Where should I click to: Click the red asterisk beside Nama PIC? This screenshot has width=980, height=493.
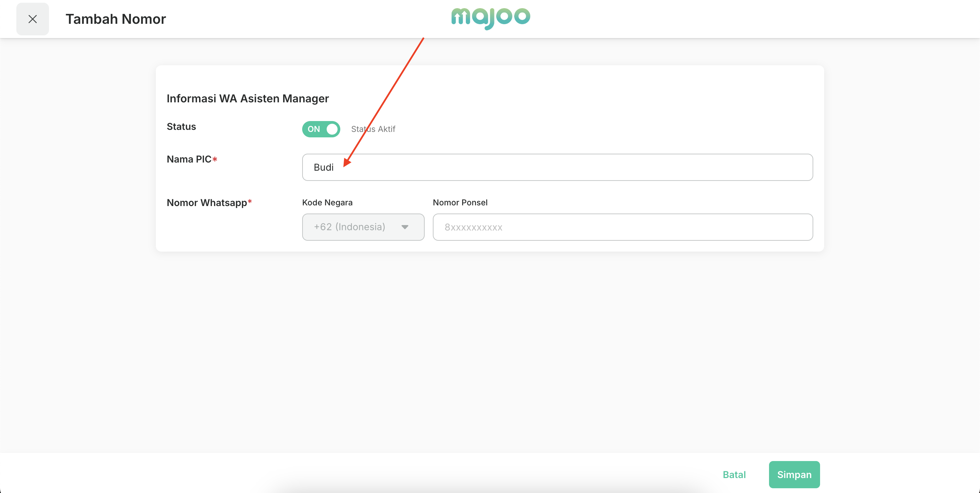pyautogui.click(x=215, y=159)
